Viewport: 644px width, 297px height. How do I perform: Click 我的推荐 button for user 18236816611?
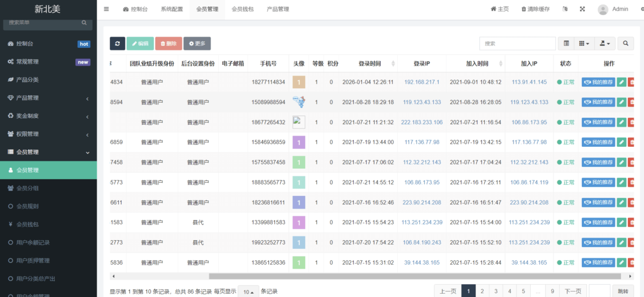(598, 202)
